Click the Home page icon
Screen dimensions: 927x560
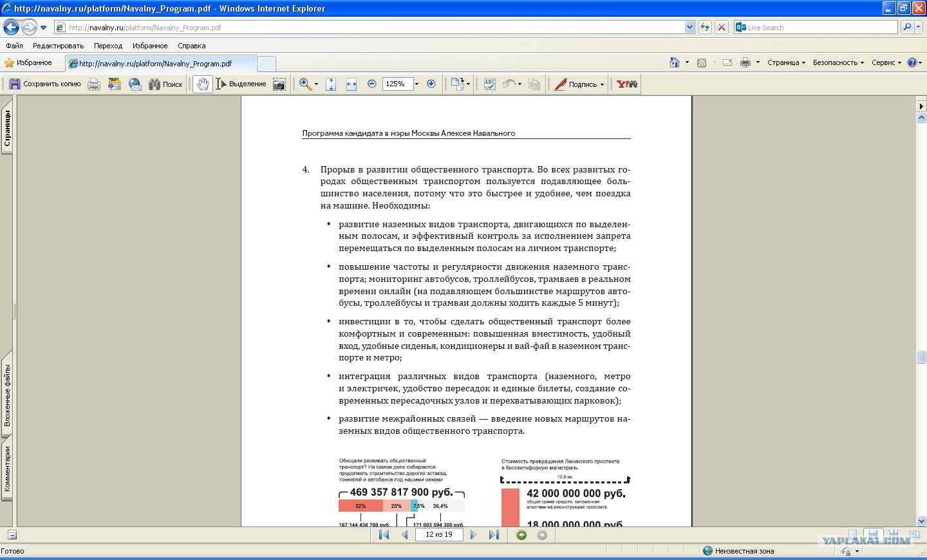point(675,62)
